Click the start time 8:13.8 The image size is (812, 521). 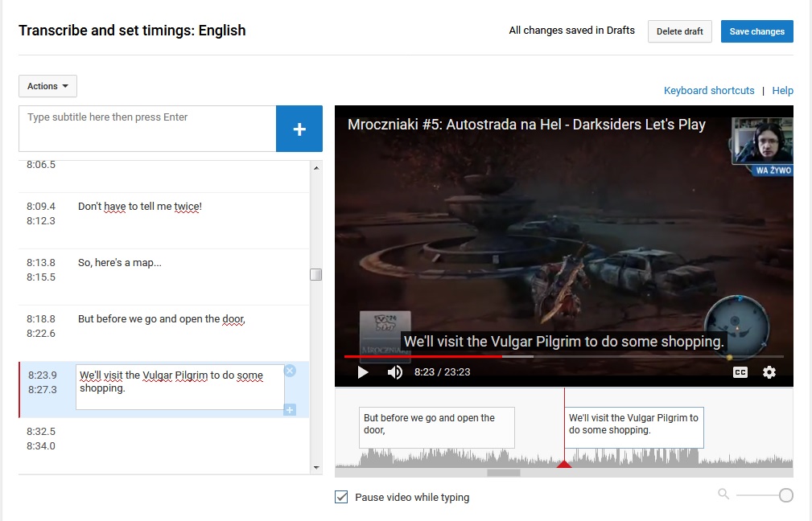(41, 263)
